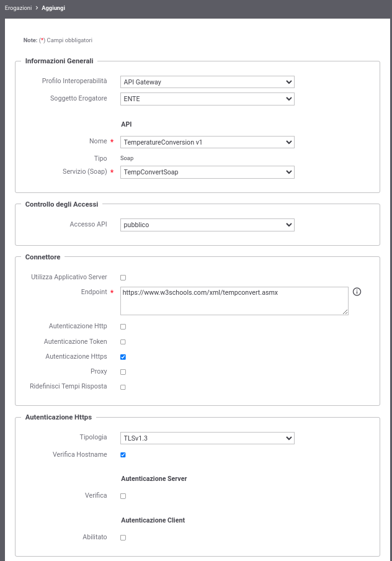Enable the Utilizza Applicativo Server checkbox
Image resolution: width=392 pixels, height=561 pixels.
click(123, 277)
